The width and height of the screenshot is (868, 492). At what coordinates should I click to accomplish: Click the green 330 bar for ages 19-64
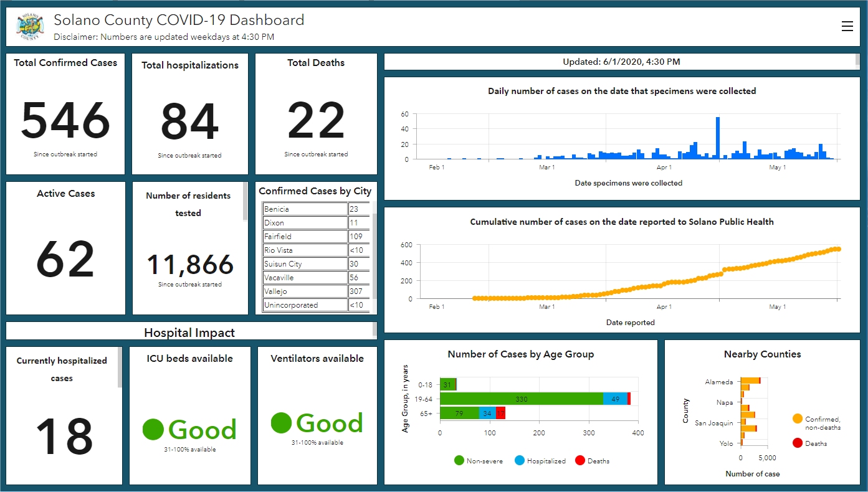521,399
